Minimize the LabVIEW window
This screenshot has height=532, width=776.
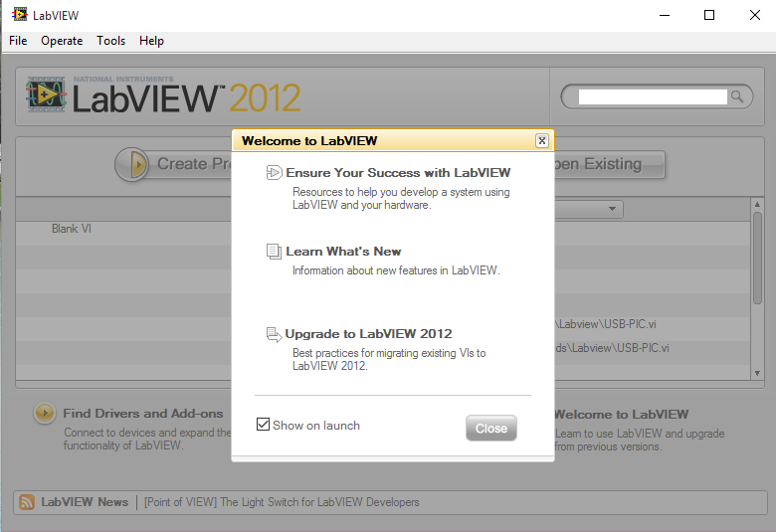tap(665, 15)
